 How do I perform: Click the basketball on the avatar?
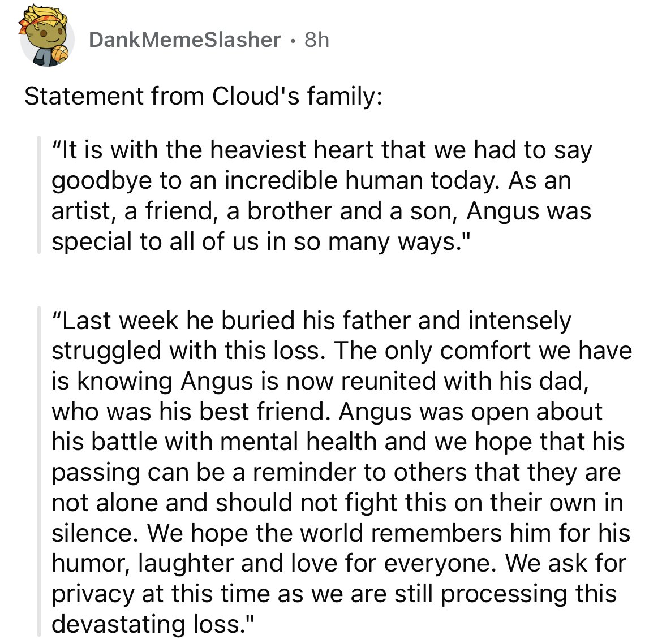click(x=60, y=54)
